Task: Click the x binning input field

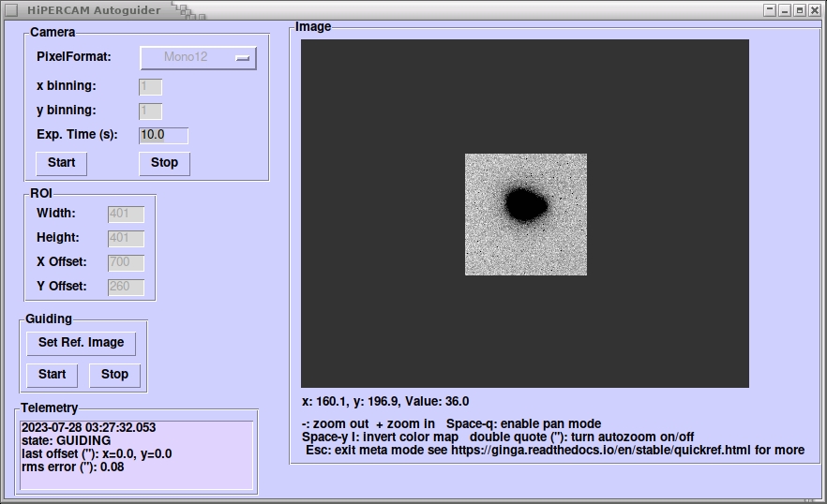Action: point(150,87)
